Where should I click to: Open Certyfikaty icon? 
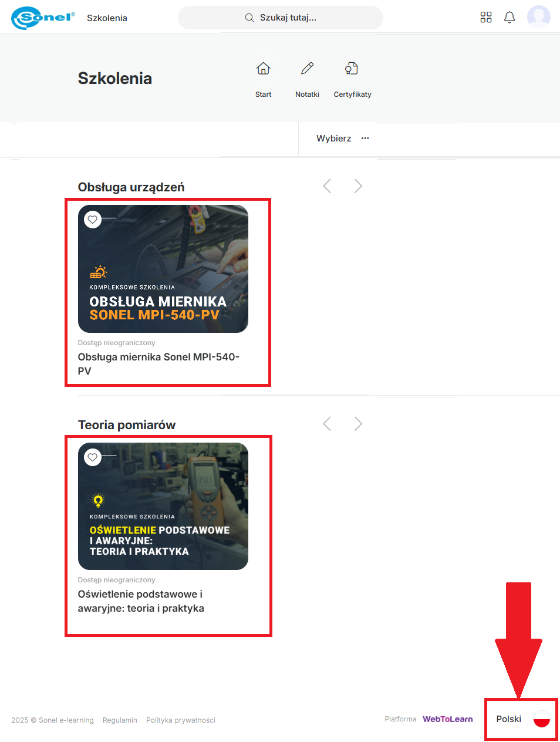point(352,69)
